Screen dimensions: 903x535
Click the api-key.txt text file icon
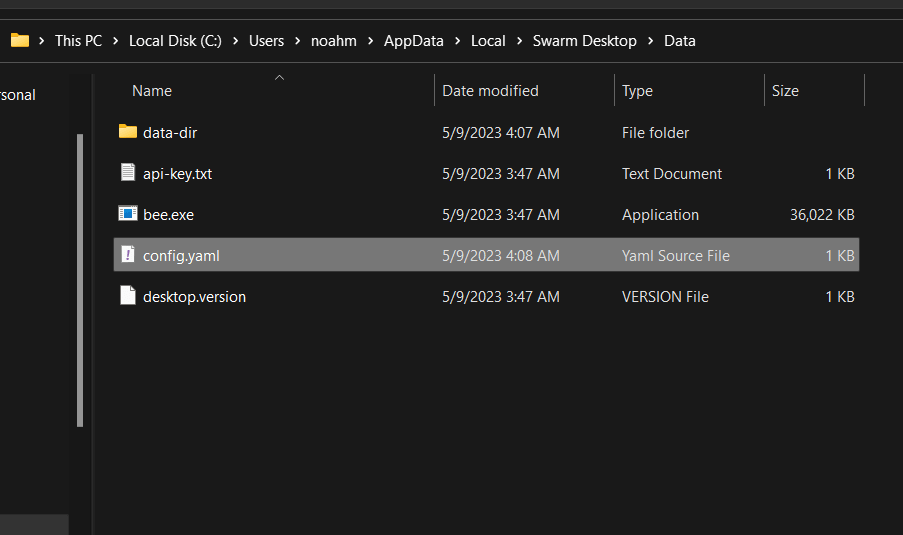click(x=127, y=173)
